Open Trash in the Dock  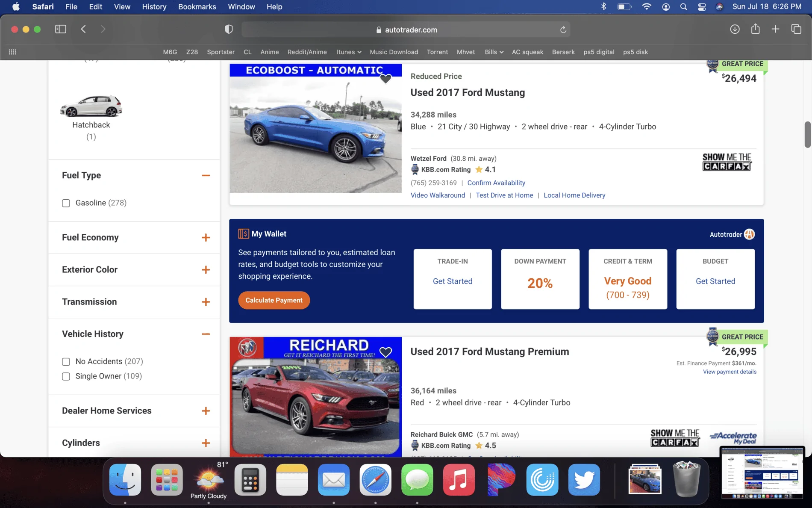(x=686, y=479)
